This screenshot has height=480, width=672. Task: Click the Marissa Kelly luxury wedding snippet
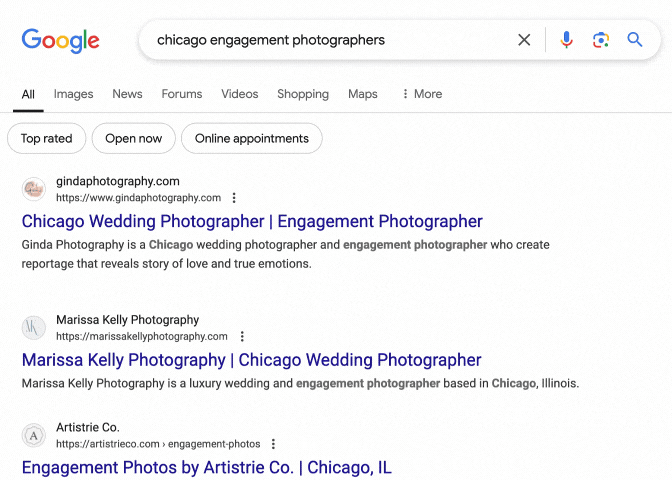tap(300, 383)
